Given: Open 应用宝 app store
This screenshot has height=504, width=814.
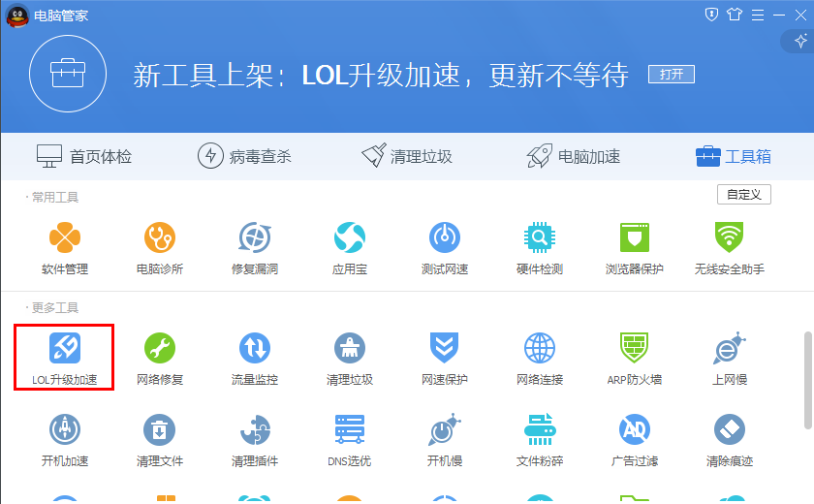Looking at the screenshot, I should click(350, 247).
